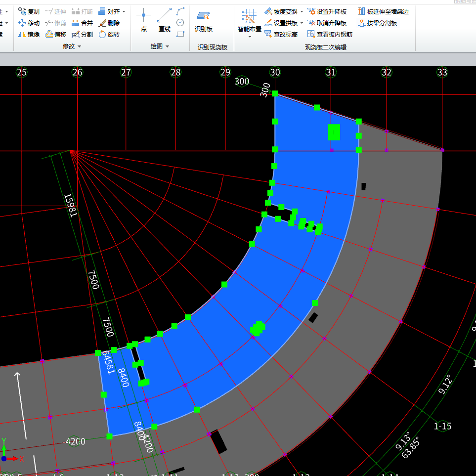Click the axis 26 grid bubble
Viewport: 476px width, 476px height.
[x=77, y=72]
